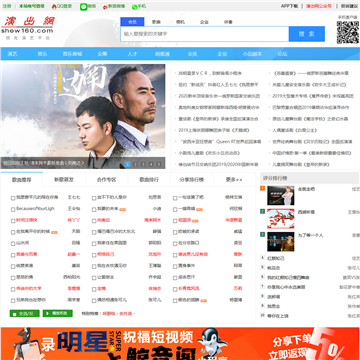Select the 歌曲 search tab
The width and height of the screenshot is (360, 360).
(x=156, y=22)
